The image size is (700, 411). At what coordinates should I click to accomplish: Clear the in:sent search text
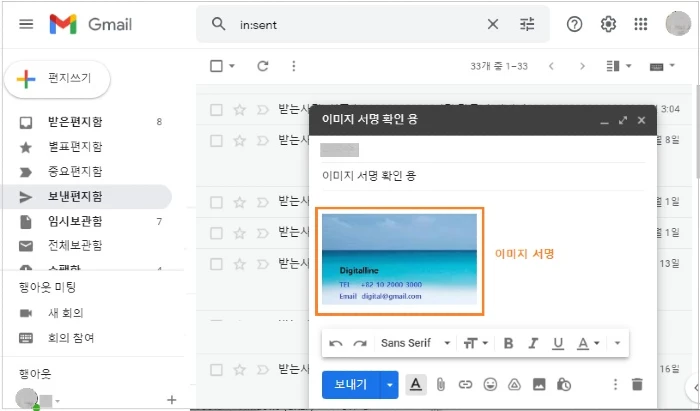pos(493,24)
